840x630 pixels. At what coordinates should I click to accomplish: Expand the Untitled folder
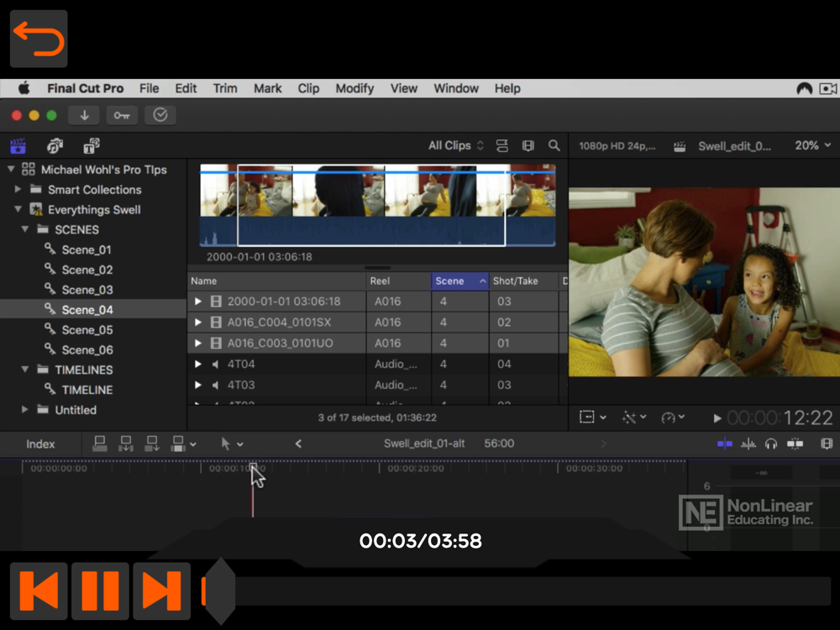[24, 409]
